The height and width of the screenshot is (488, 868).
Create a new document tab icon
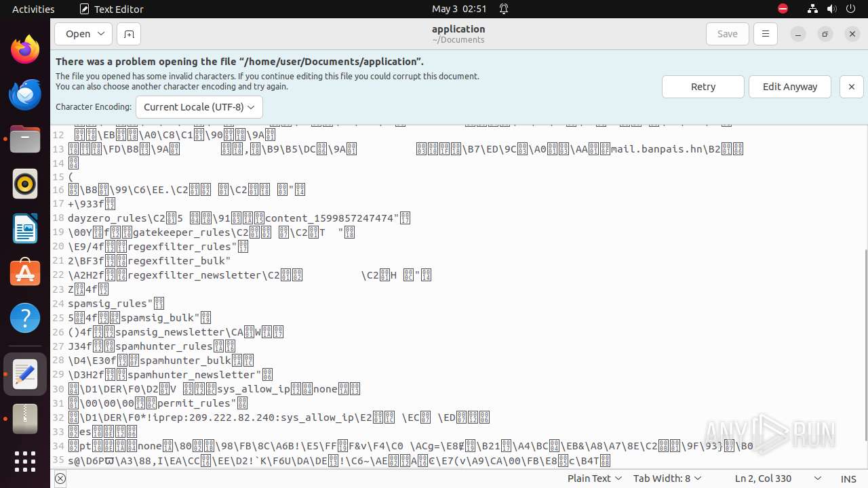coord(128,34)
